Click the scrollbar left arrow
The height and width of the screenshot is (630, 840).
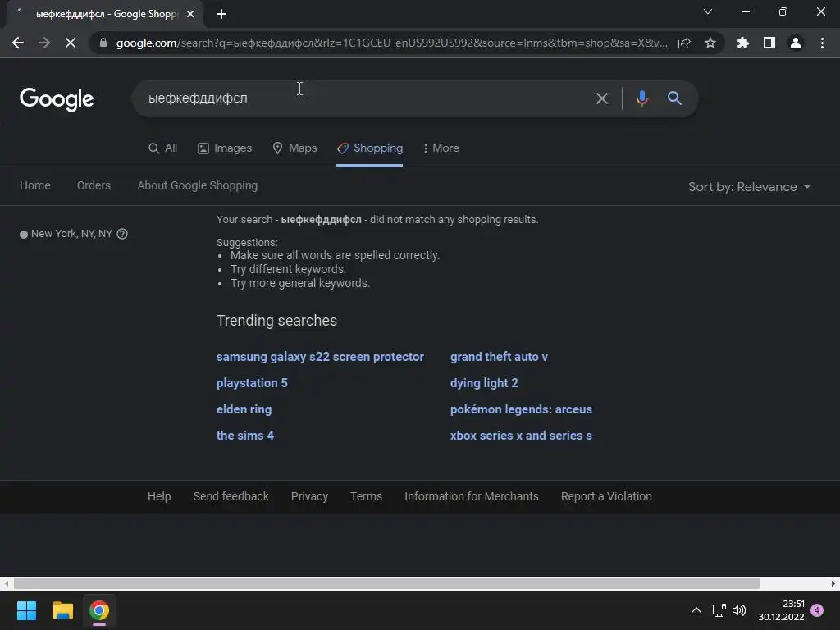click(x=6, y=583)
